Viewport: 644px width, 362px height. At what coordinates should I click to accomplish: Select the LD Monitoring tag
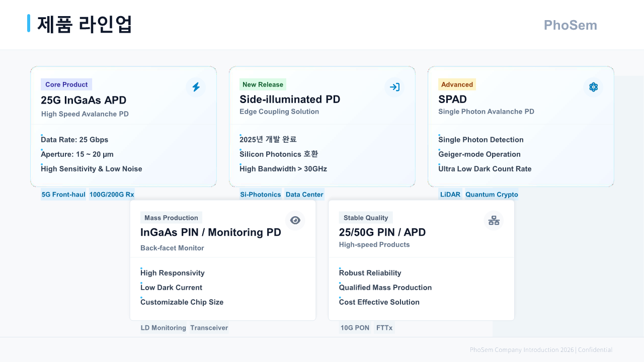pyautogui.click(x=163, y=328)
